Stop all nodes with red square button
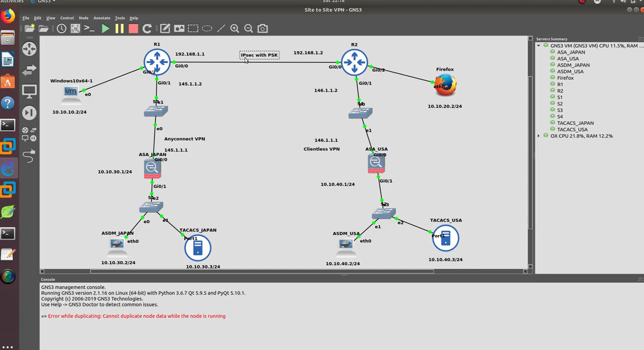644x350 pixels. click(x=133, y=28)
